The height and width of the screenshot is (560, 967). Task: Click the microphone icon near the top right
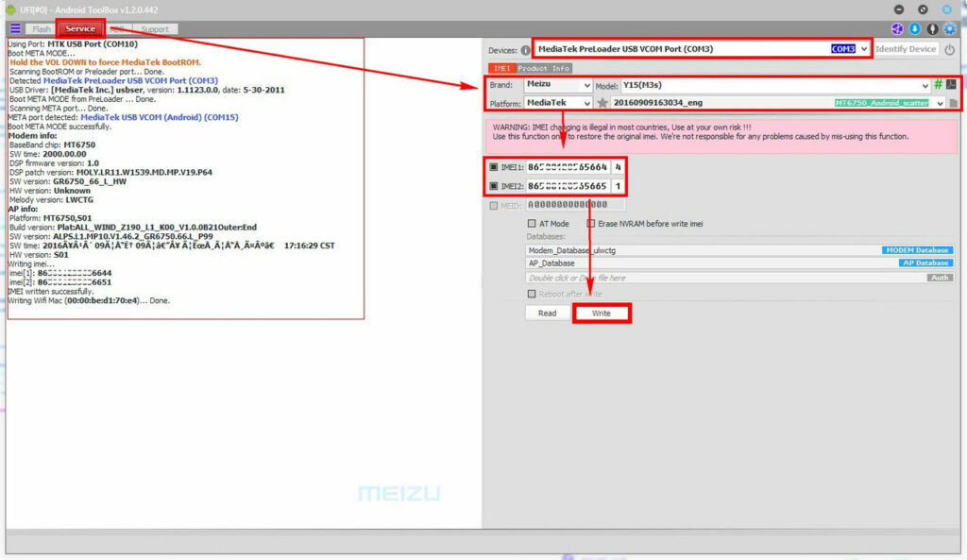point(932,29)
